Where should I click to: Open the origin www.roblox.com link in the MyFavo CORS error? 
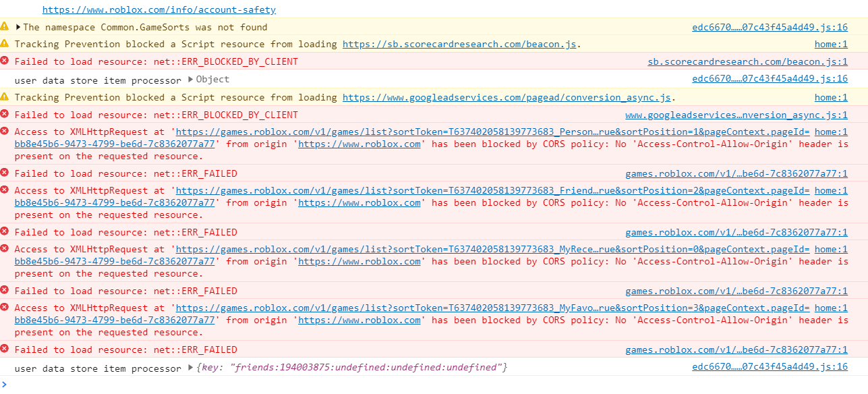click(x=359, y=320)
